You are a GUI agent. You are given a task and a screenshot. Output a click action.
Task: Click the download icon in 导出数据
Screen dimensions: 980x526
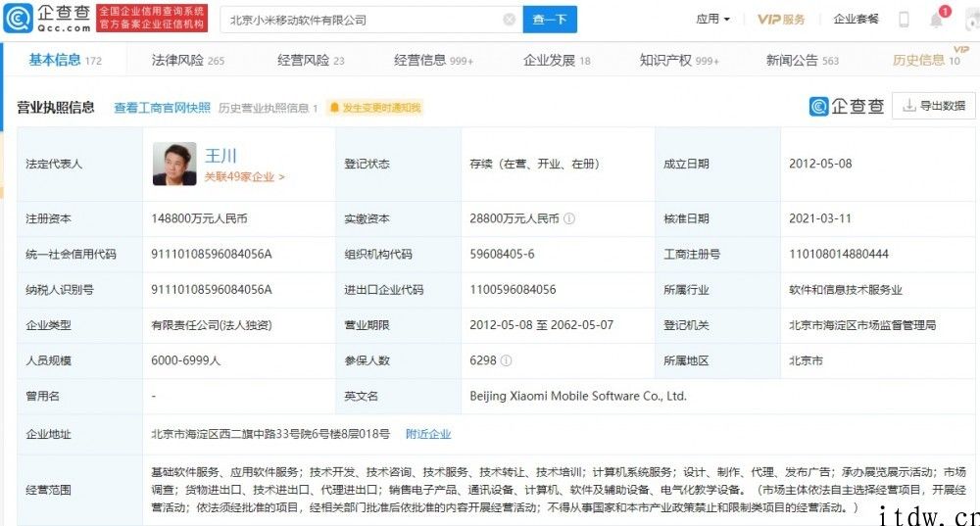pyautogui.click(x=909, y=106)
